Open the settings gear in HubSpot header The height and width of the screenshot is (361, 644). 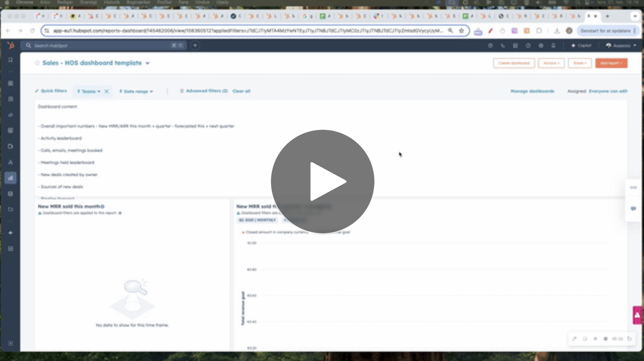(541, 45)
